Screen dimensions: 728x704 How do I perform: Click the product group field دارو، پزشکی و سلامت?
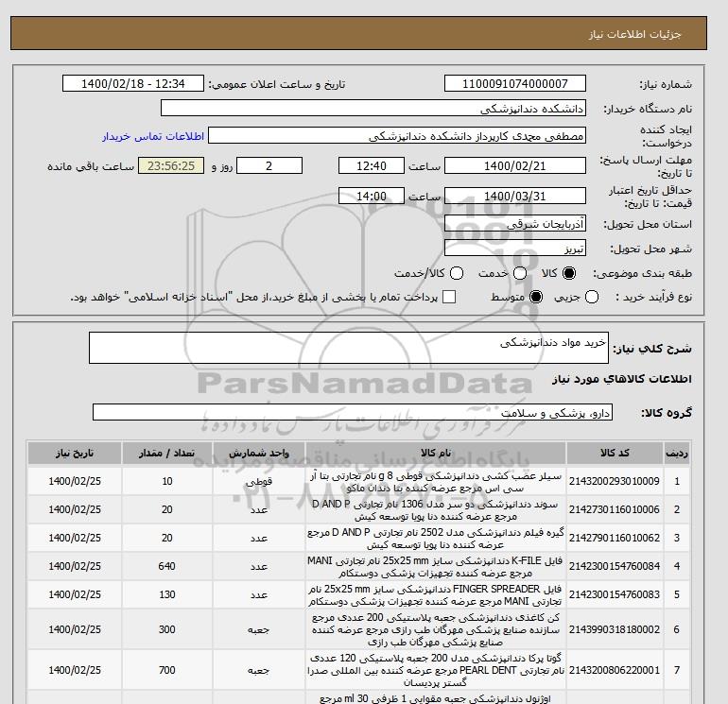click(x=353, y=412)
